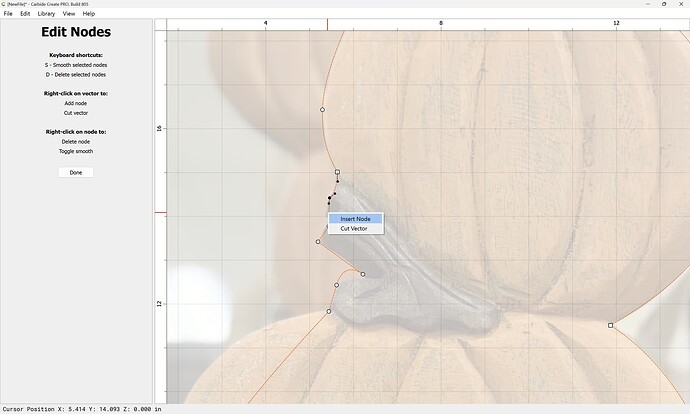This screenshot has width=690, height=414.
Task: Click the 8 mark on horizontal ruler
Action: pos(440,23)
